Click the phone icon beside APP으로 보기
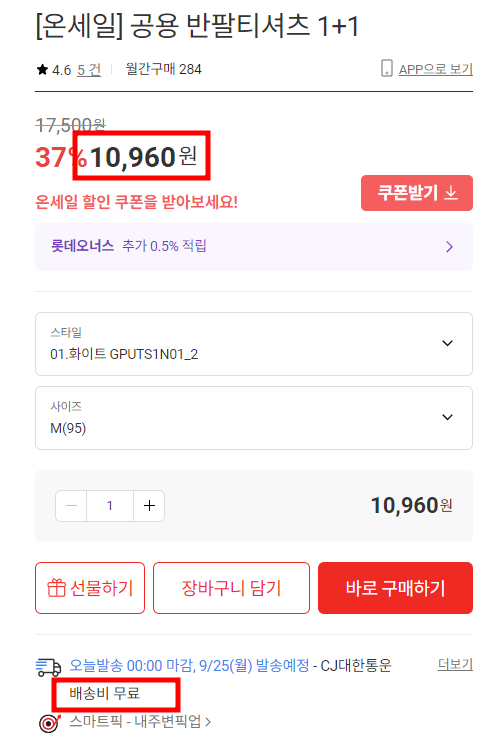498x752 pixels. (386, 69)
